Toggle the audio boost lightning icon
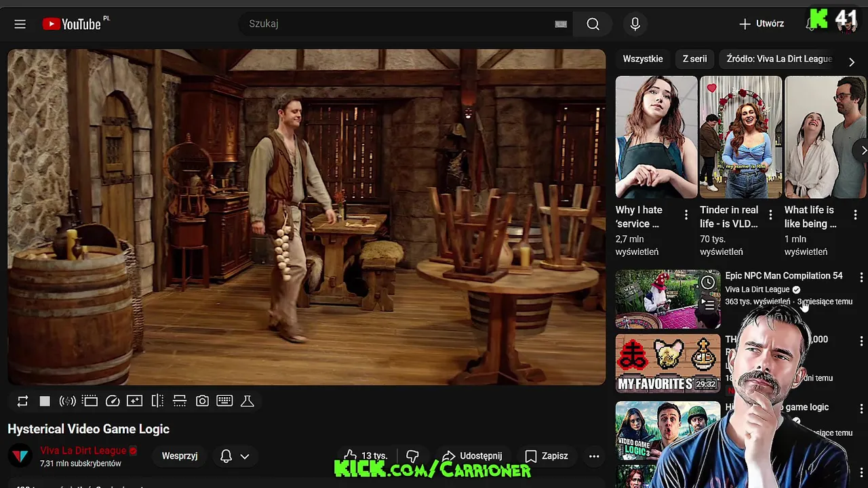868x488 pixels. point(67,401)
